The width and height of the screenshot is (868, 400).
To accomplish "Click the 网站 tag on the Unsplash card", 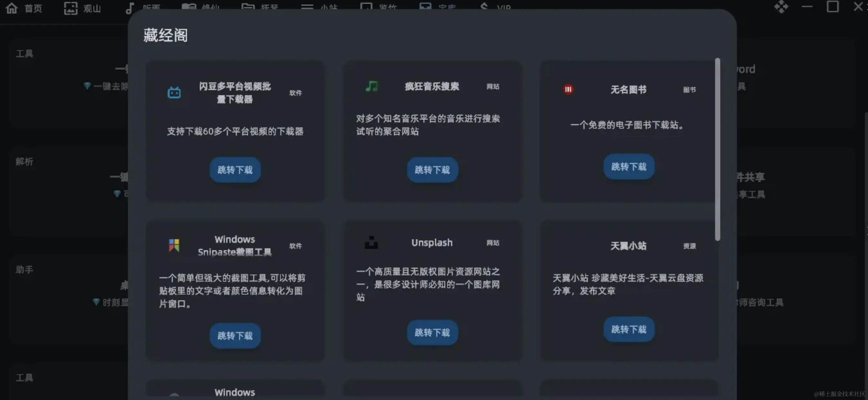I will tap(493, 242).
